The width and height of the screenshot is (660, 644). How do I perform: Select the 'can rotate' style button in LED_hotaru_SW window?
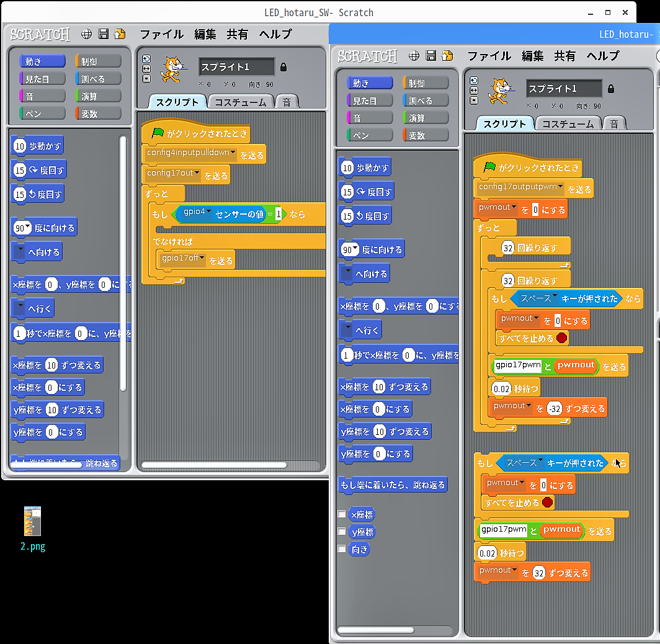coord(146,59)
